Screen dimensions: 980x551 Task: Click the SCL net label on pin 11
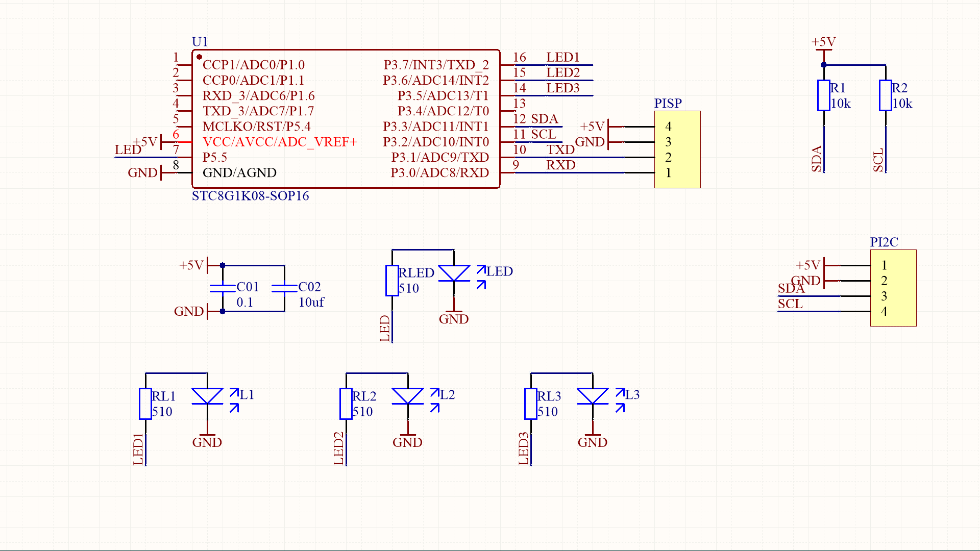point(544,135)
